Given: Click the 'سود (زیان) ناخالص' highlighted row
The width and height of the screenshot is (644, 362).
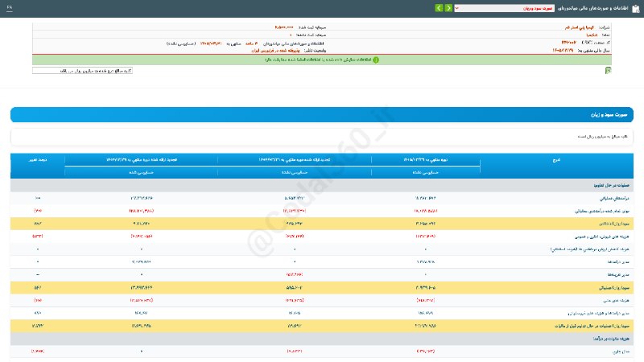Looking at the screenshot, I should click(322, 224).
